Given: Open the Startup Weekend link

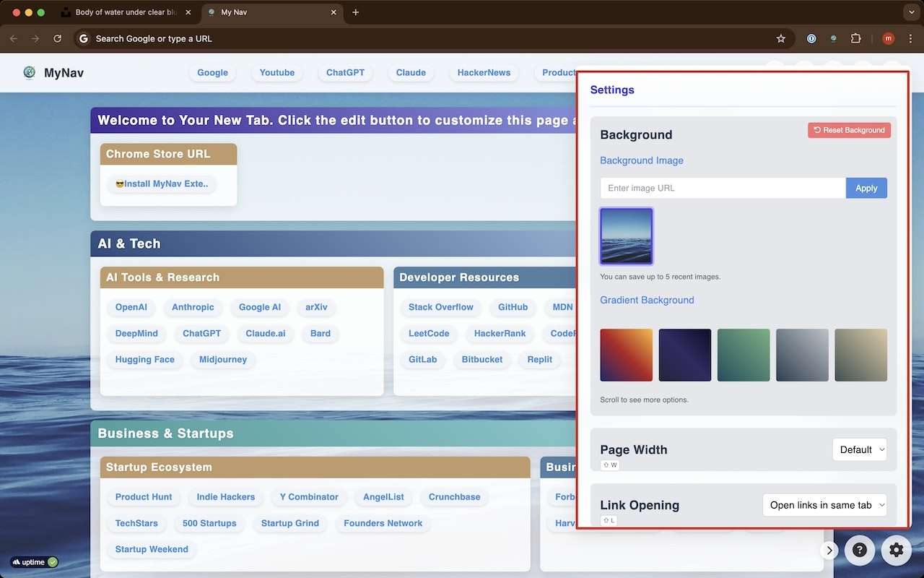Looking at the screenshot, I should click(152, 549).
